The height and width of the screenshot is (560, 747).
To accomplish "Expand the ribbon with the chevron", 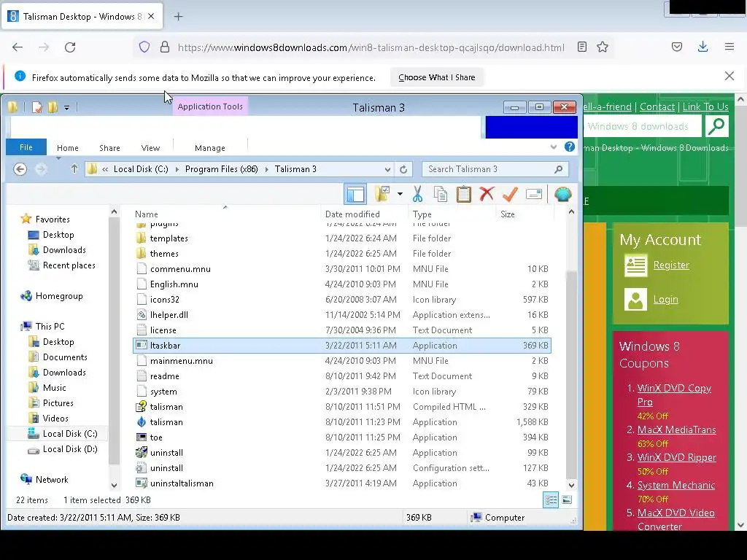I will 553,147.
